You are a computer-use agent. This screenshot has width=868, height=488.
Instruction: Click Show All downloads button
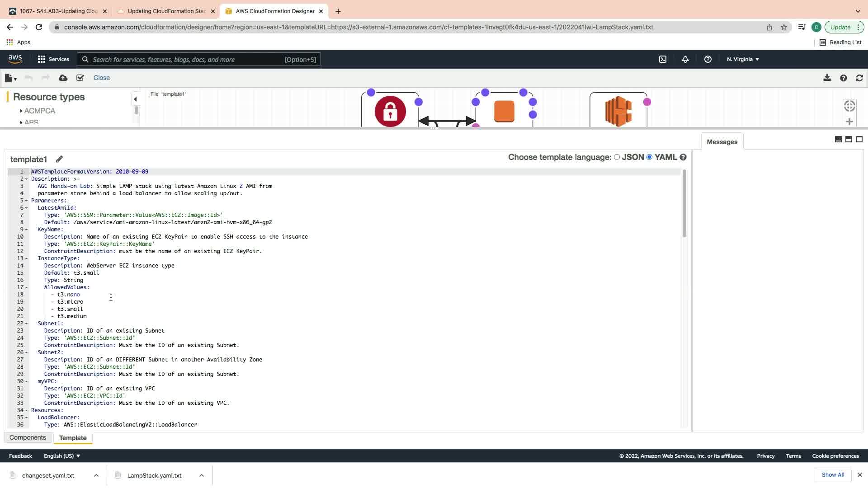tap(833, 475)
